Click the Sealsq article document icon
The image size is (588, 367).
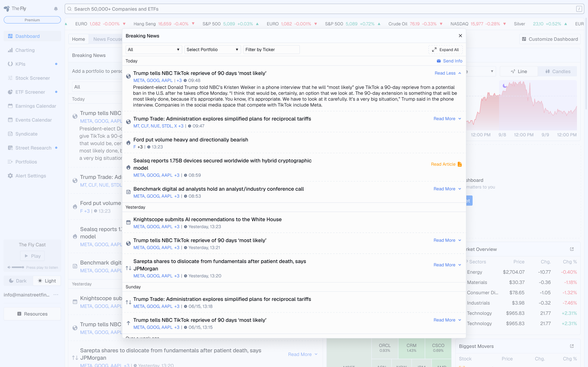(460, 164)
